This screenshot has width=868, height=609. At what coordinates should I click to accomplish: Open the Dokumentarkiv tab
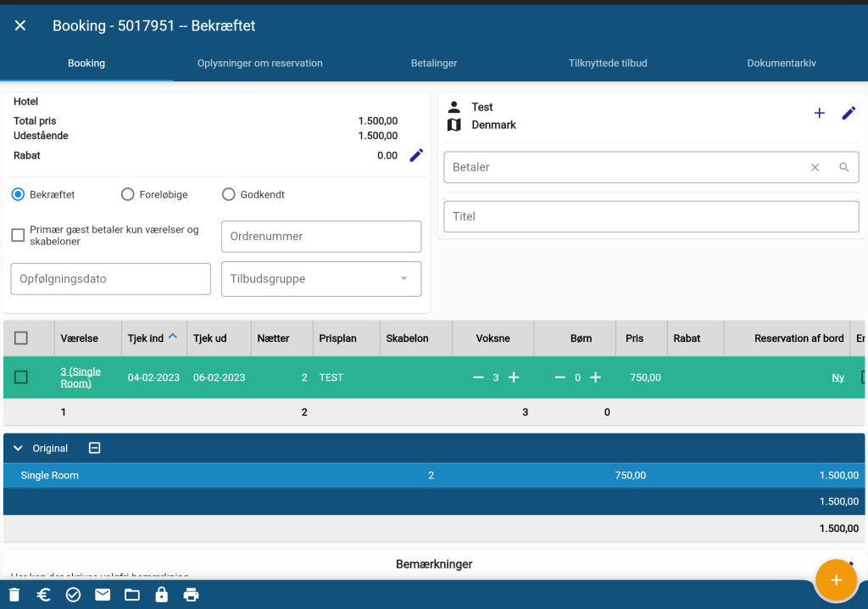tap(781, 64)
